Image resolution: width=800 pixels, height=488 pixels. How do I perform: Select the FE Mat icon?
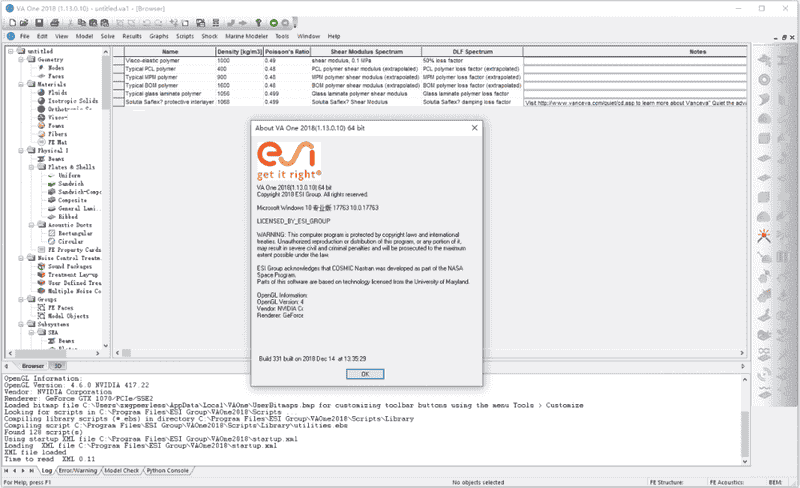pyautogui.click(x=41, y=142)
